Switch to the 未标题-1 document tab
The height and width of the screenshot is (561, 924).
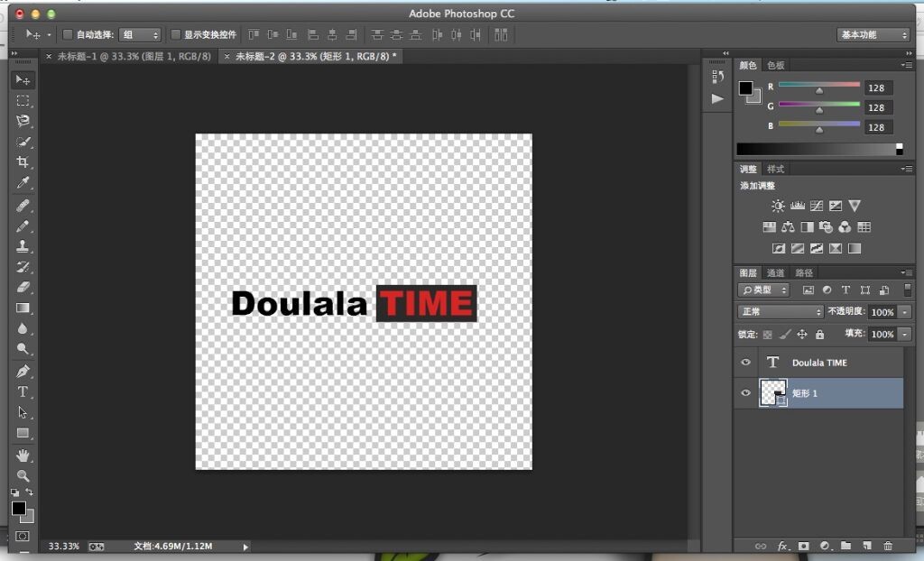[134, 57]
